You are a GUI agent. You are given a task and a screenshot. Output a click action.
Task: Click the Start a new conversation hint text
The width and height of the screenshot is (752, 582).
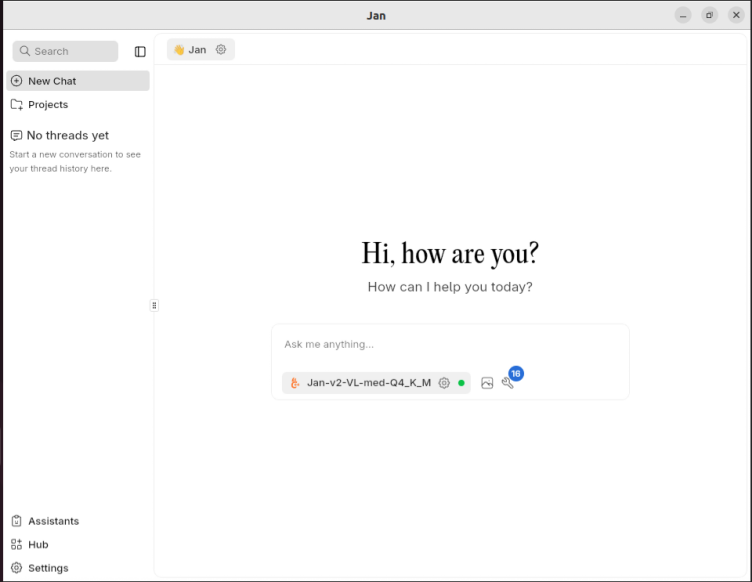[75, 162]
